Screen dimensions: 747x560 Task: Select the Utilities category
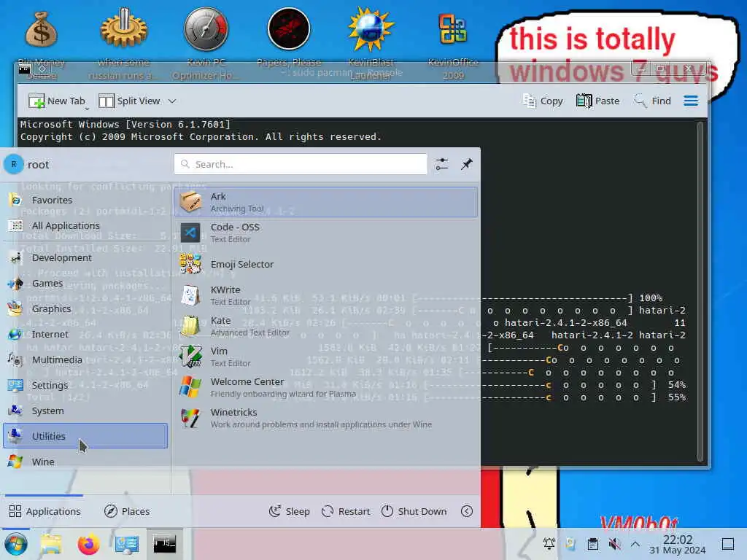tap(86, 436)
